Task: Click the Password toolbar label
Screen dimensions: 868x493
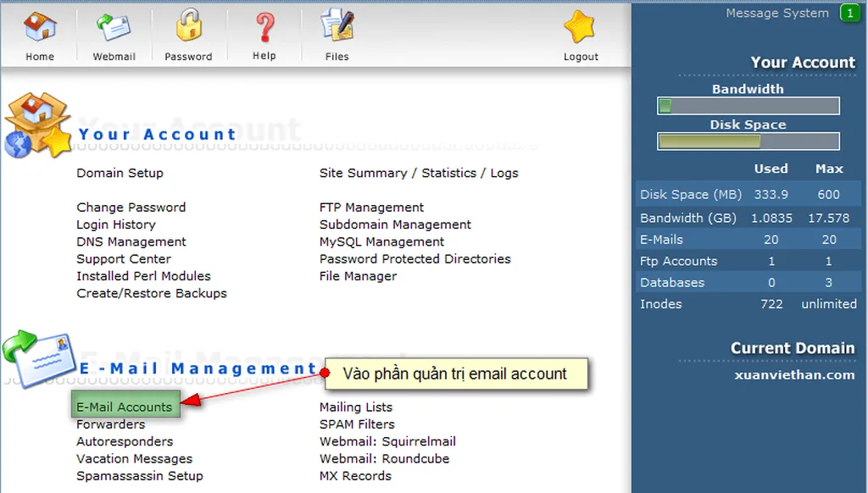Action: coord(188,57)
